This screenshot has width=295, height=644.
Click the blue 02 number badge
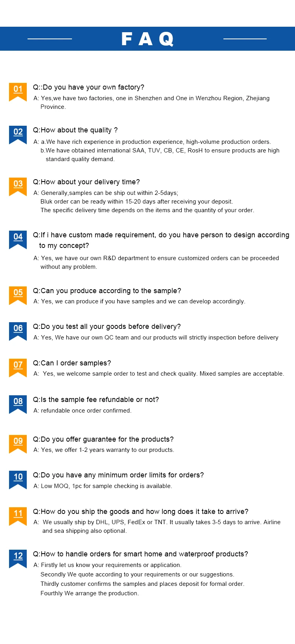tap(18, 134)
